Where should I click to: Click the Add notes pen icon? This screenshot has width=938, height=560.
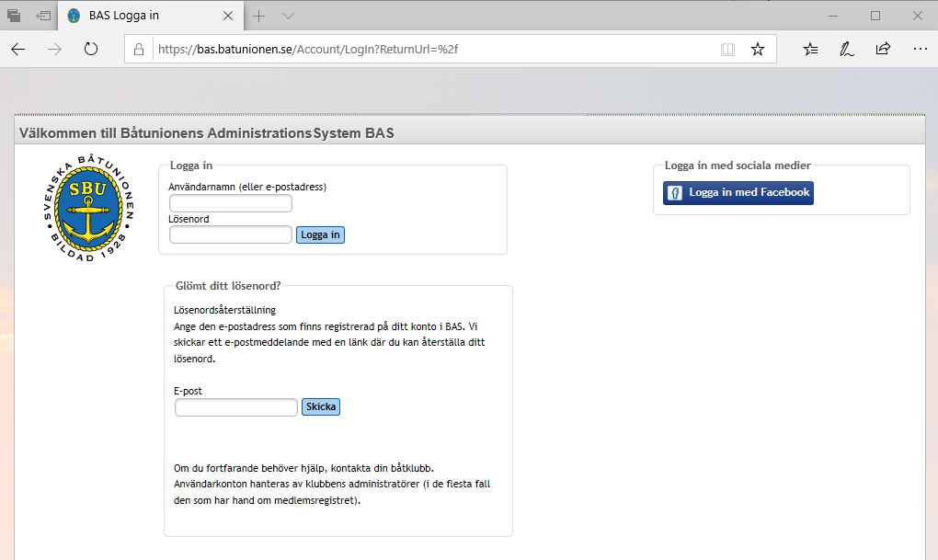[846, 49]
